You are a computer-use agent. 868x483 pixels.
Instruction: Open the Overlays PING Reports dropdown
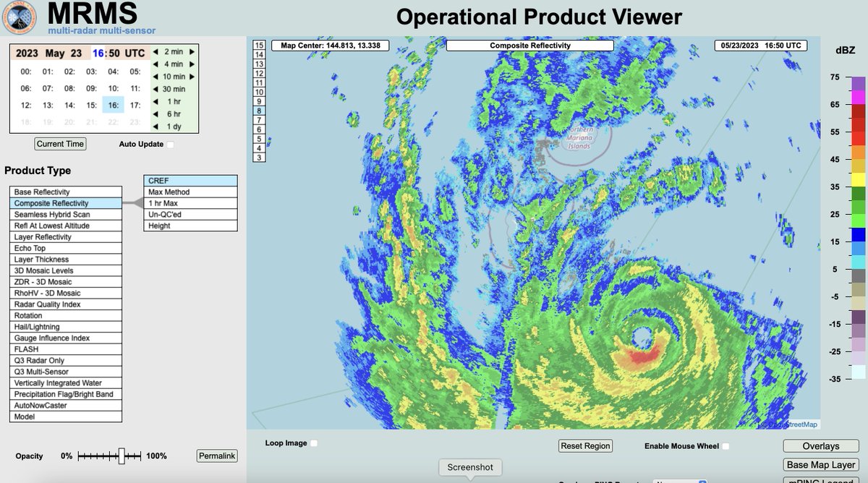(x=681, y=481)
